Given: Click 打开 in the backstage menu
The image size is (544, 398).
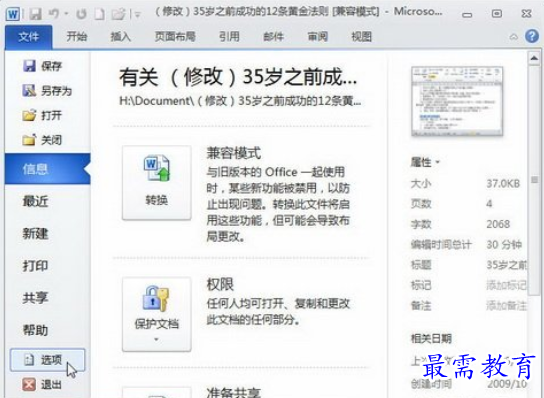Looking at the screenshot, I should click(43, 115).
